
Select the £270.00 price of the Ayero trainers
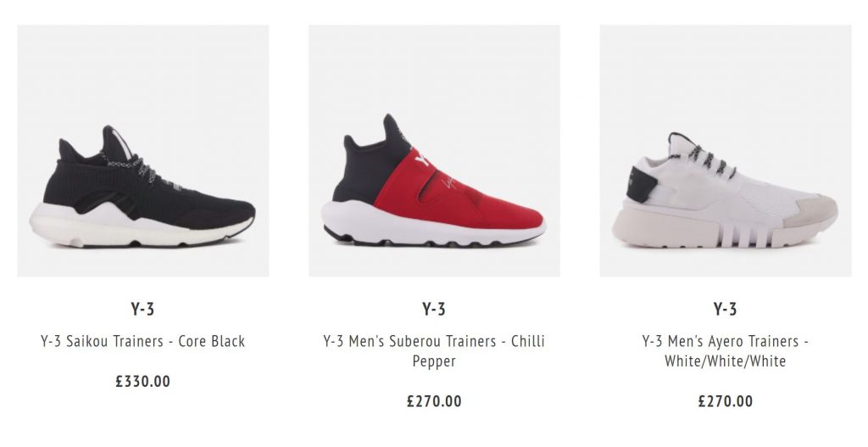point(726,401)
